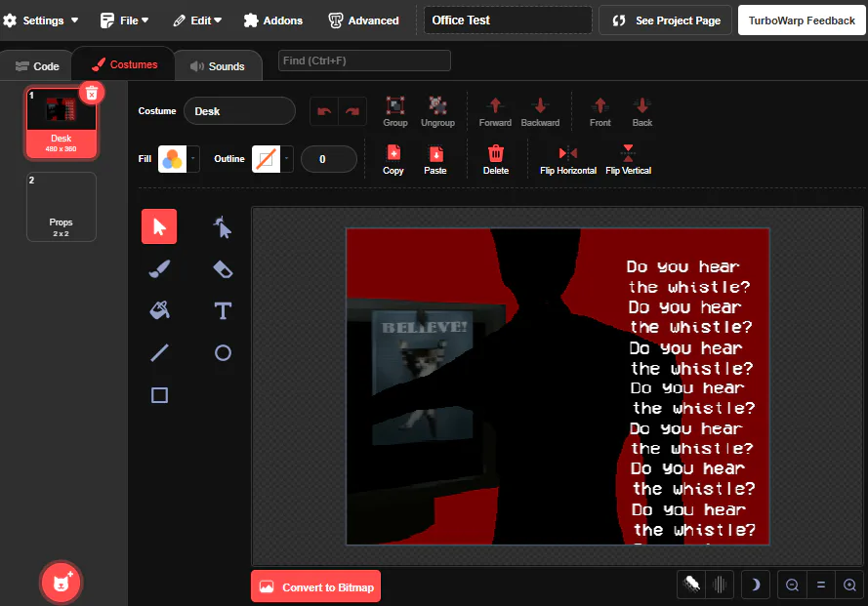Screen dimensions: 868x606
Task: Click the Find (Ctrl+F) search box
Action: pyautogui.click(x=364, y=61)
